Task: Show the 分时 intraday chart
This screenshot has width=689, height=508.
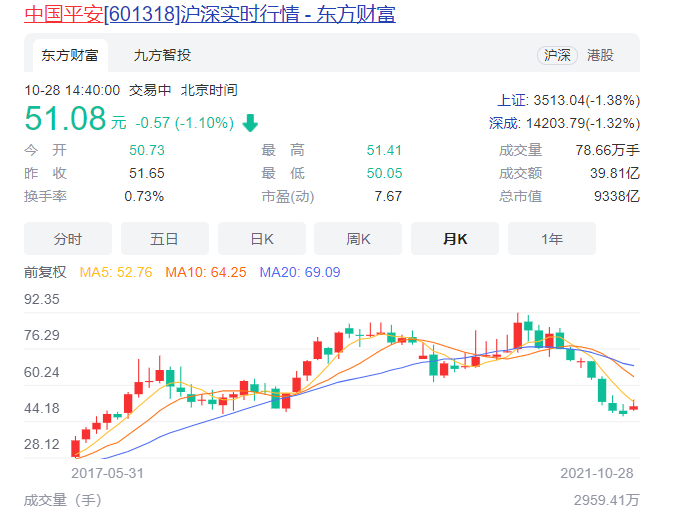Action: click(x=68, y=239)
